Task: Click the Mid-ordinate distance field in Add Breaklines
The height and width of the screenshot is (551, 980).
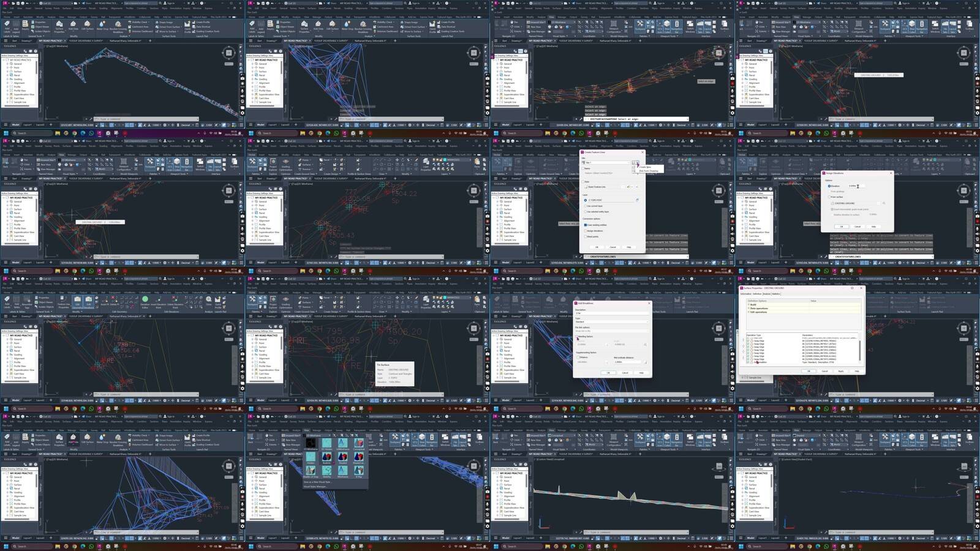Action: (628, 362)
